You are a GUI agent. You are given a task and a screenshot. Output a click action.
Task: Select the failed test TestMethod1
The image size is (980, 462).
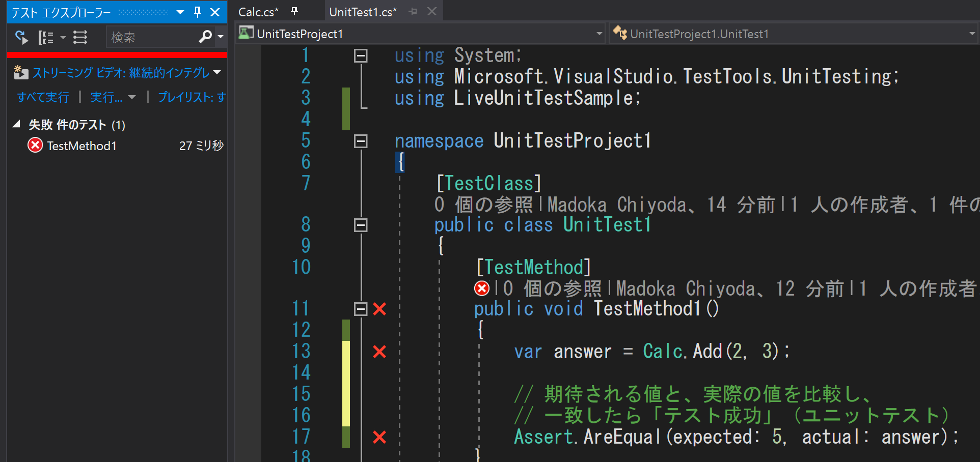click(125, 146)
